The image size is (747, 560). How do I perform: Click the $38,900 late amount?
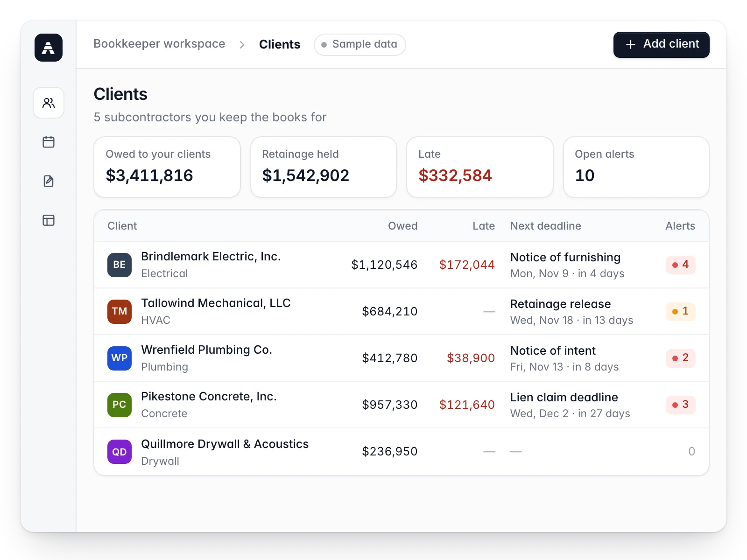471,358
